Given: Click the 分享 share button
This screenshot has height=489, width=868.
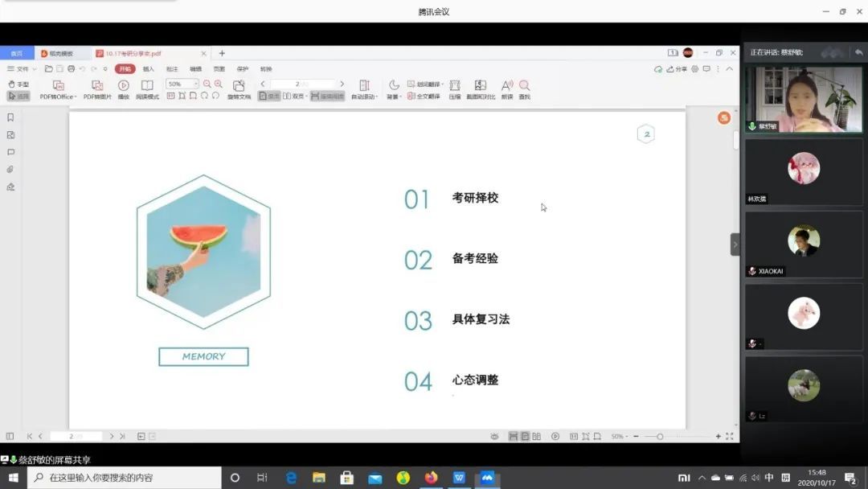Looking at the screenshot, I should point(677,69).
